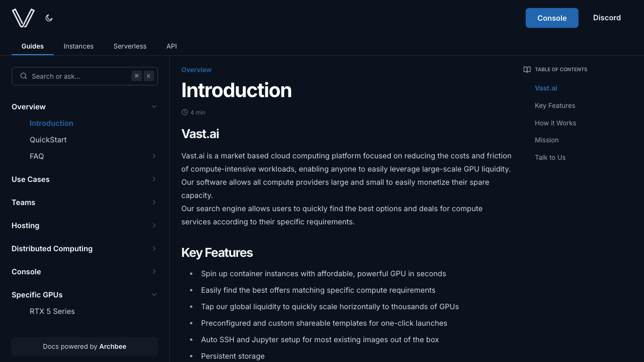
Task: Toggle dark mode via the moon icon
Action: point(49,17)
